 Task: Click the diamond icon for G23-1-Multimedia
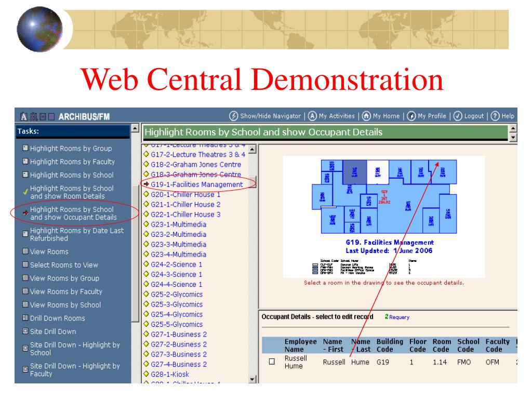[x=146, y=224]
